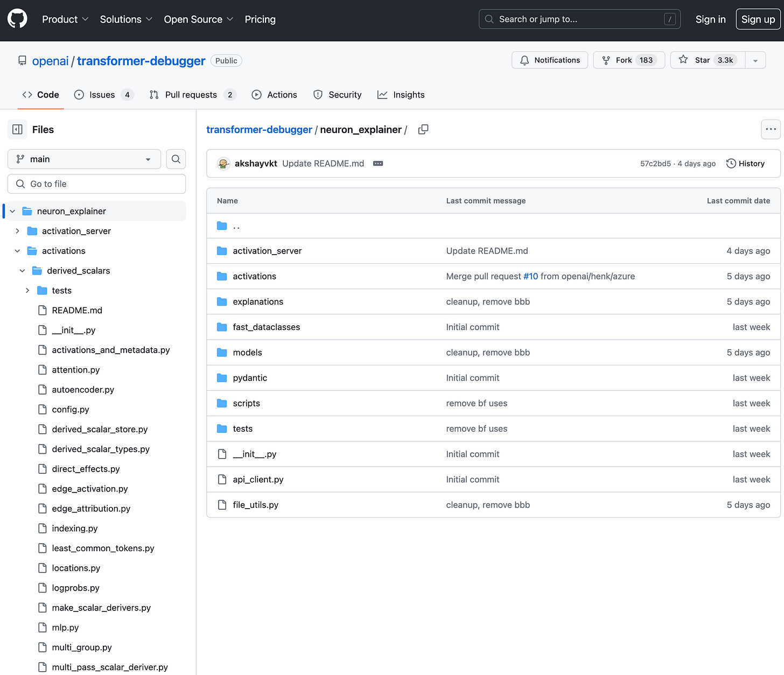Viewport: 784px width, 675px height.
Task: Focus the Search or jump to field
Action: (579, 19)
